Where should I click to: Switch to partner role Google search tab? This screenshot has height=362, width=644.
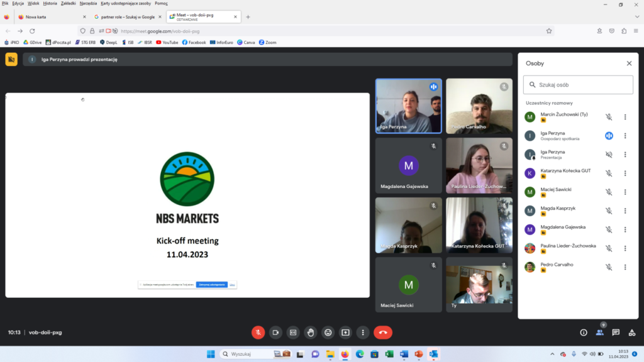pyautogui.click(x=128, y=17)
